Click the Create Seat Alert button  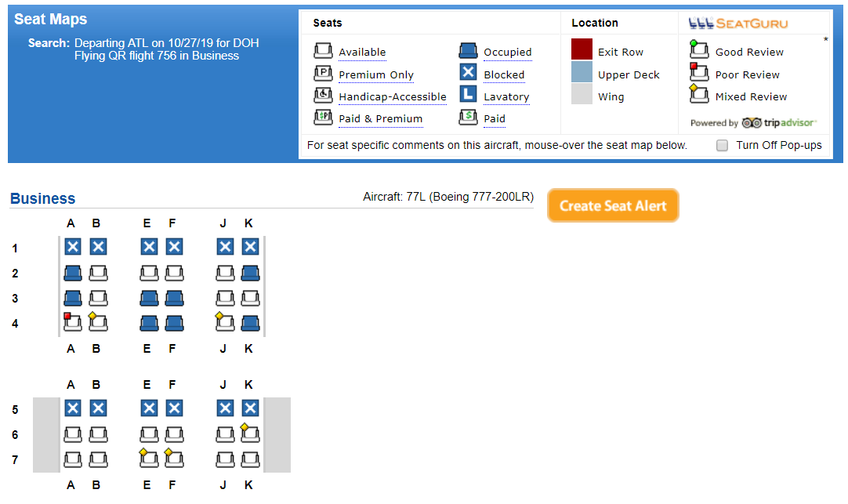click(x=613, y=206)
